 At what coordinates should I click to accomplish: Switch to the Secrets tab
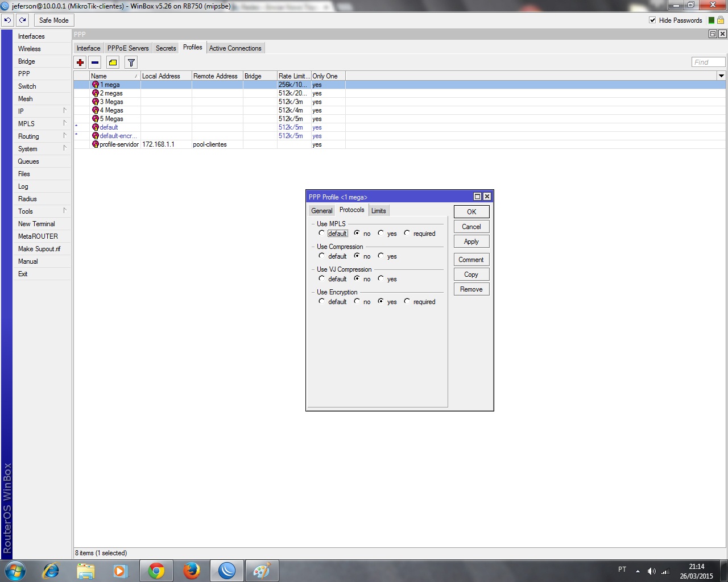click(166, 48)
